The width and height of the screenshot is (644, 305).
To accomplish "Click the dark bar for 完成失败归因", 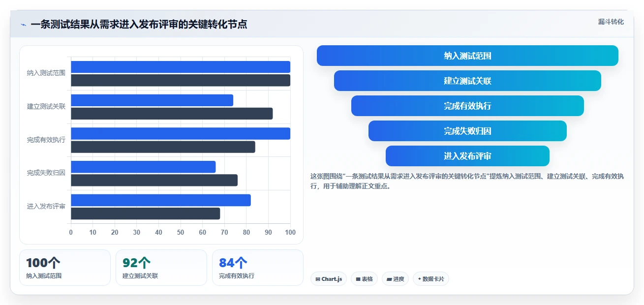I will point(154,180).
